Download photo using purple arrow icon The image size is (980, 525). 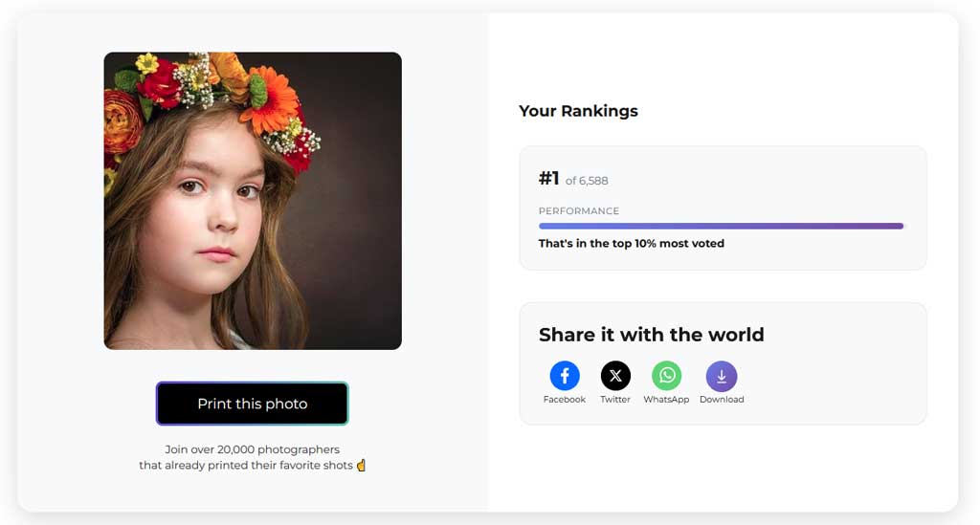click(x=722, y=376)
